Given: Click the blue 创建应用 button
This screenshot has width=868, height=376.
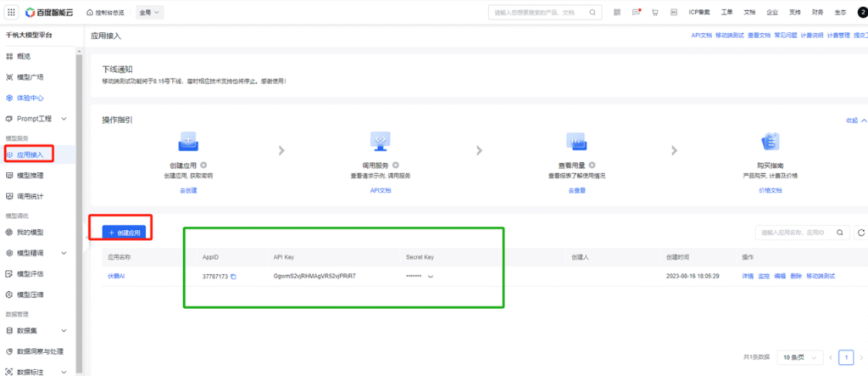Looking at the screenshot, I should point(125,233).
